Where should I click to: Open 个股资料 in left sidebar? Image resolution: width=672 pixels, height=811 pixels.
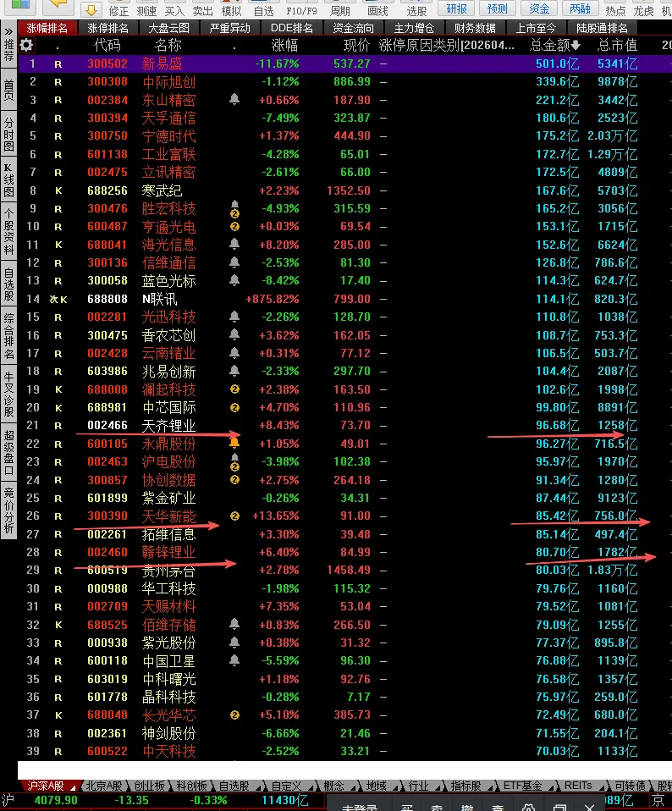click(8, 232)
